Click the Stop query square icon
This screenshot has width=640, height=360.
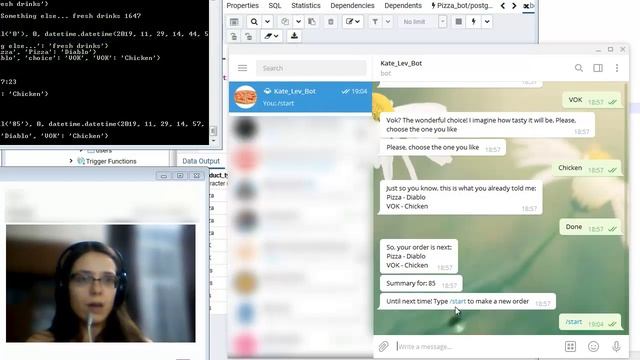[459, 22]
